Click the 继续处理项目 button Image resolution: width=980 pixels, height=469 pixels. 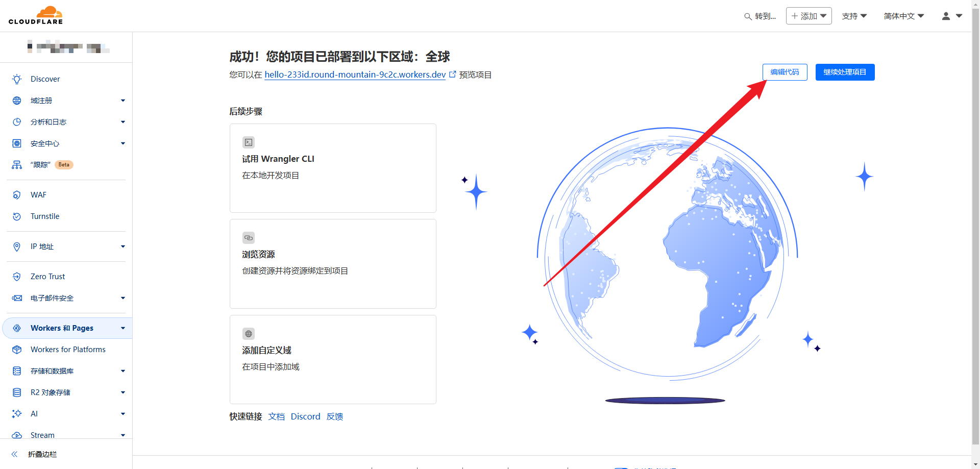845,72
